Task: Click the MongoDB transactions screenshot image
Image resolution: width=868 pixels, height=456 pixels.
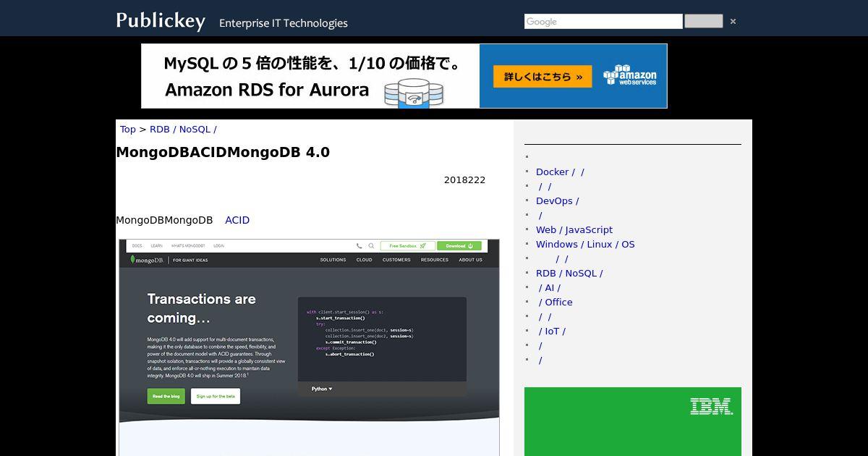Action: pos(309,347)
